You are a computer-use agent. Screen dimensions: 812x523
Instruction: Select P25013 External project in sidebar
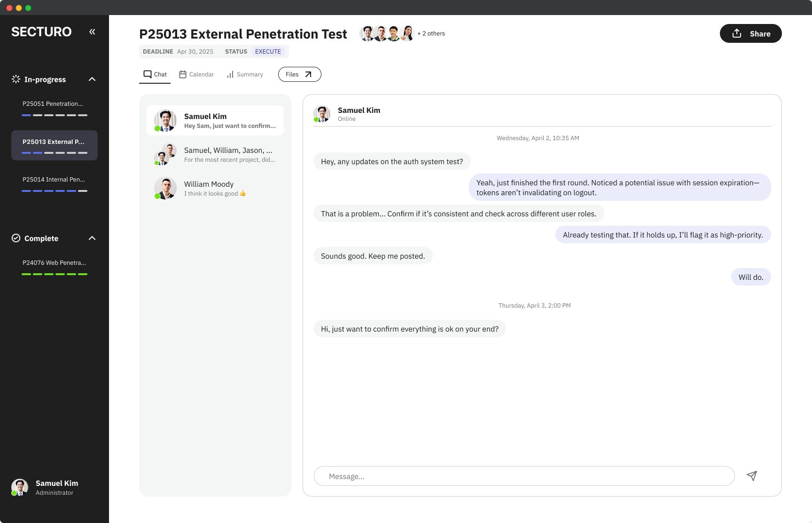tap(55, 145)
